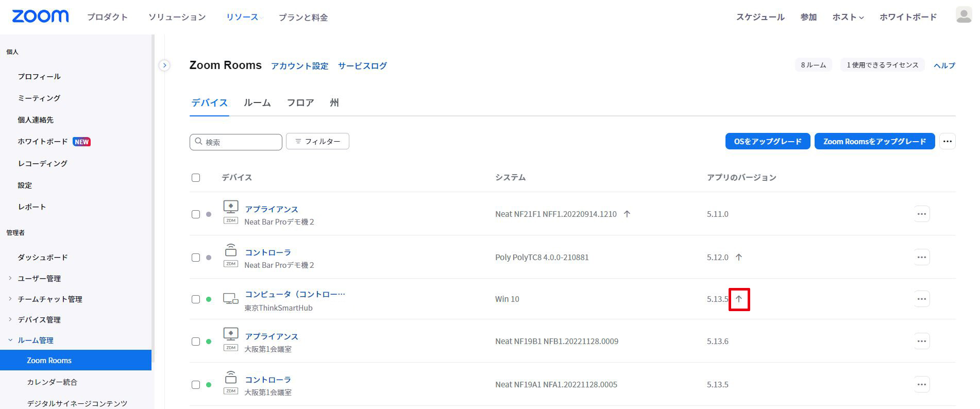Toggle the select-all devices checkbox

[x=196, y=178]
